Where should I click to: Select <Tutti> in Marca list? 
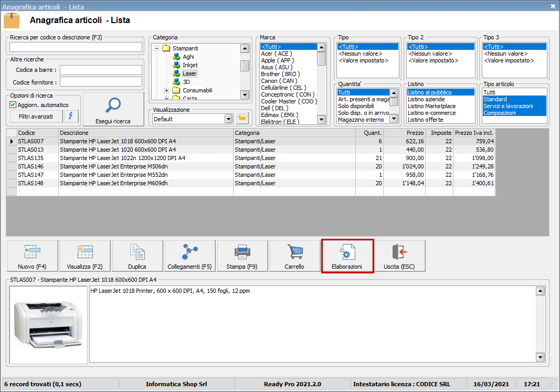pos(288,47)
